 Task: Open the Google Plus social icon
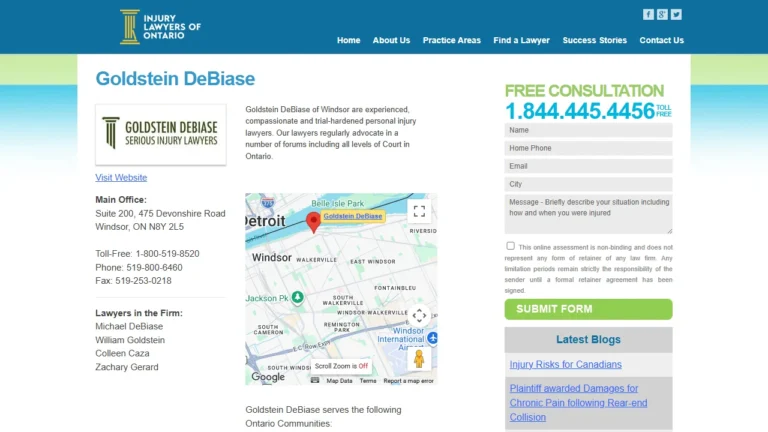662,15
